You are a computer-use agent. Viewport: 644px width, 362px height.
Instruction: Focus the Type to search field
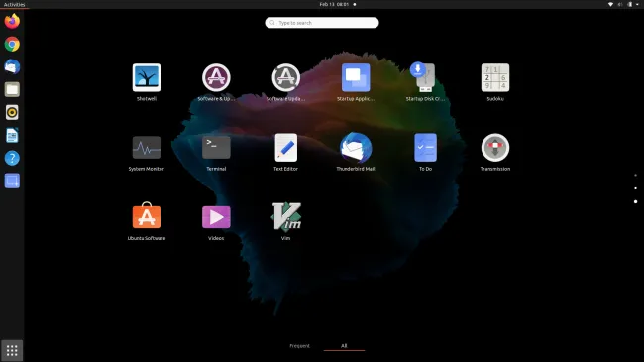tap(322, 23)
